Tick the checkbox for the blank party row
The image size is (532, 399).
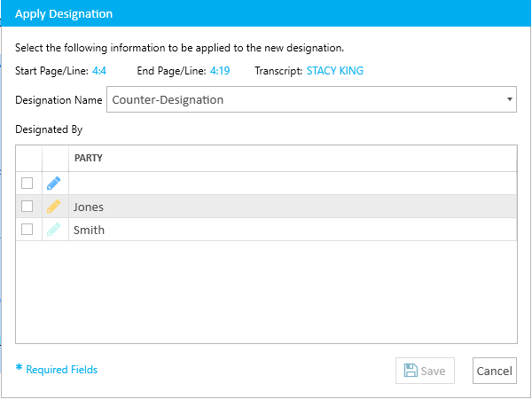[27, 184]
